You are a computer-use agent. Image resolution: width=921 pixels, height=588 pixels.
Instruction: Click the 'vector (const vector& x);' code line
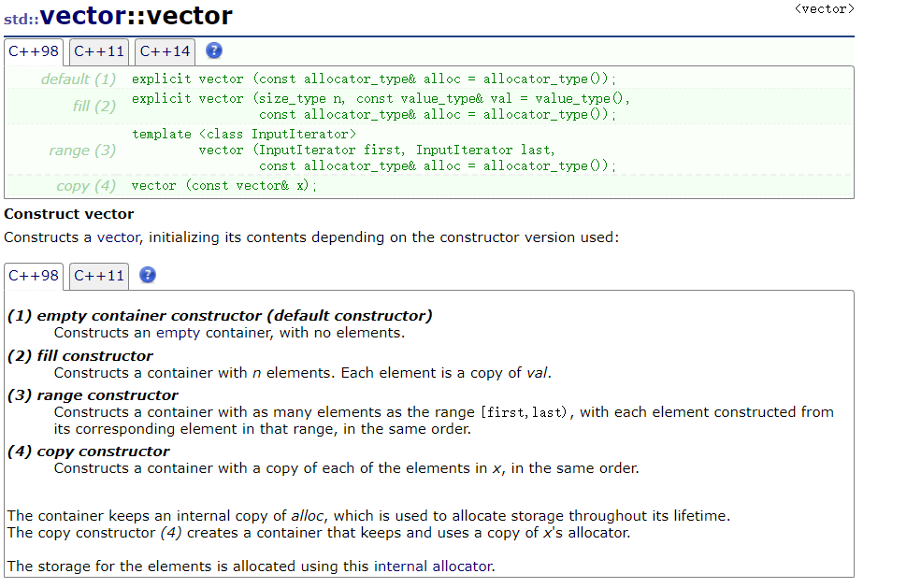click(223, 186)
